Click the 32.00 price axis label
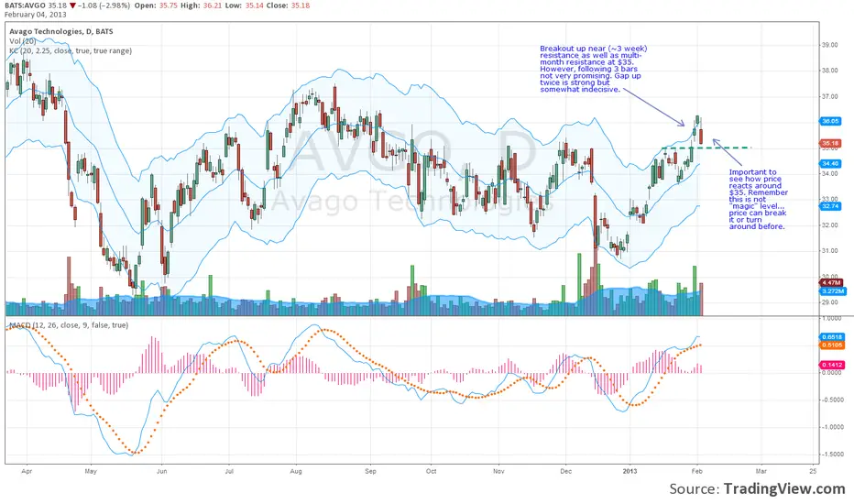Viewport: 854px width, 504px height. (x=829, y=225)
